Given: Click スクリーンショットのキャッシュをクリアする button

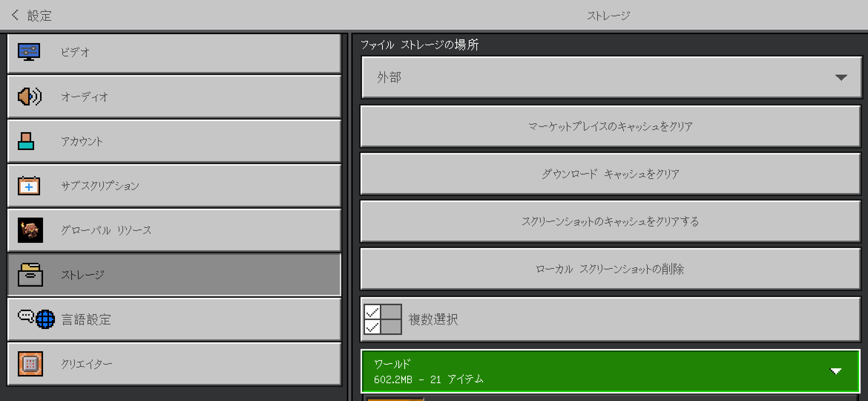Looking at the screenshot, I should click(x=610, y=221).
